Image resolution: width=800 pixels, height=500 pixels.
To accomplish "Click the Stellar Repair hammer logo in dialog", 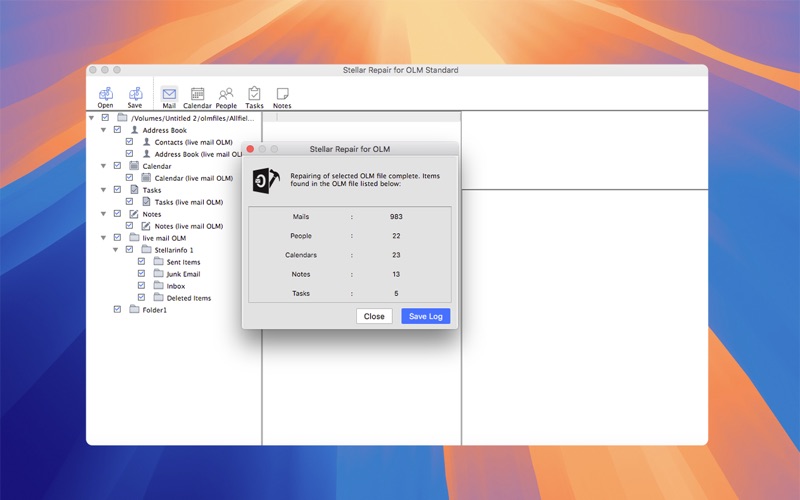I will pos(266,180).
